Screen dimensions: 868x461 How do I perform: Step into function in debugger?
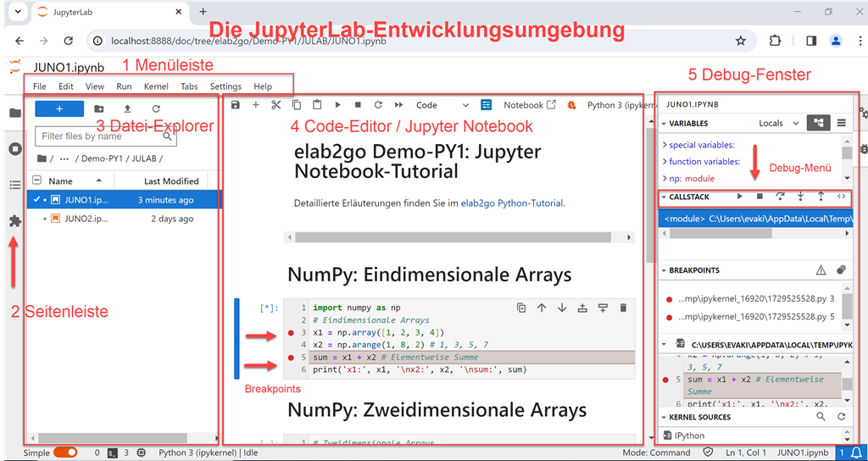click(800, 197)
